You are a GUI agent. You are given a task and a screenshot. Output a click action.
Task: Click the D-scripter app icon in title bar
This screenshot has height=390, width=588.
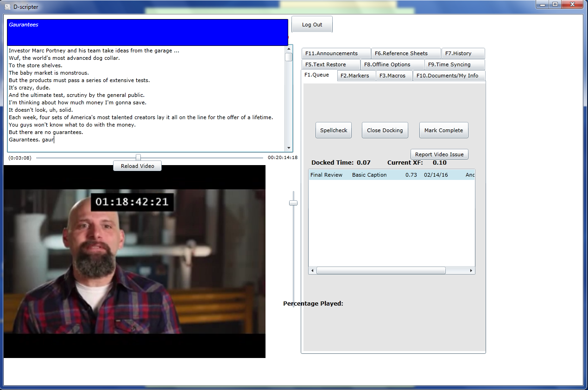click(7, 7)
